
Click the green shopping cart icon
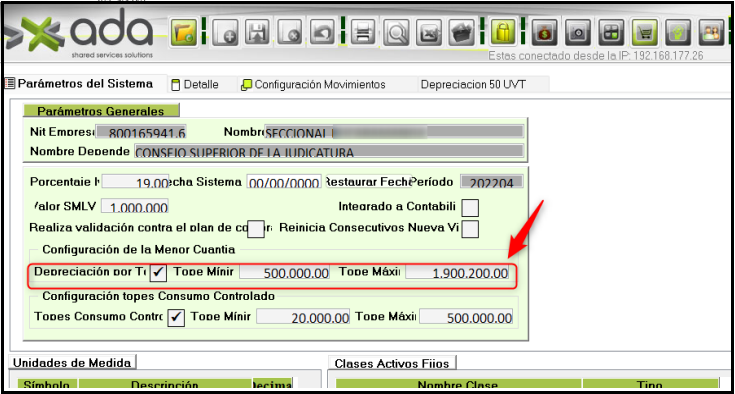645,32
